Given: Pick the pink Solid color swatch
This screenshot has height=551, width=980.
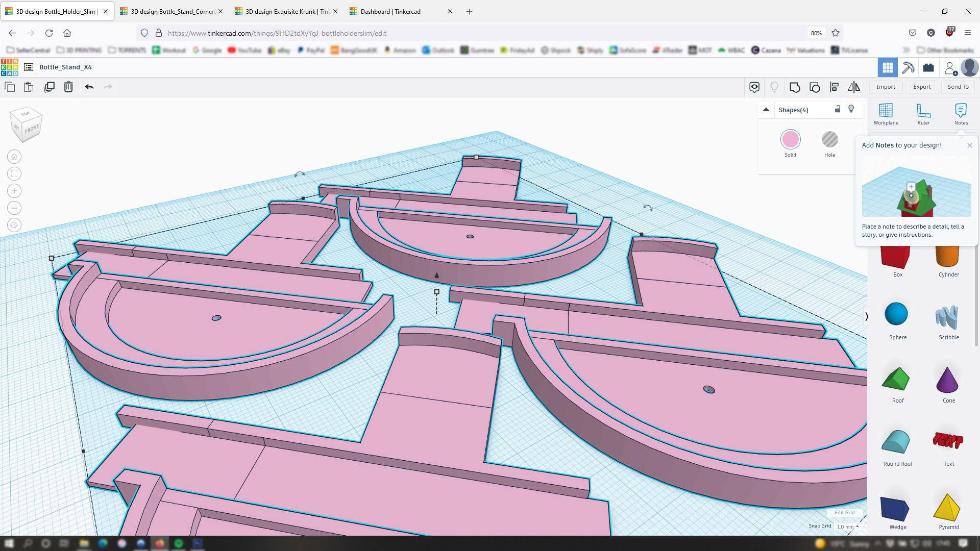Looking at the screenshot, I should pyautogui.click(x=790, y=139).
